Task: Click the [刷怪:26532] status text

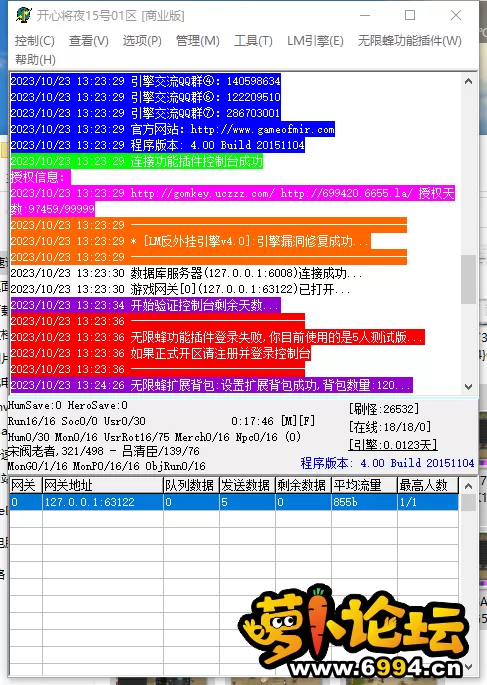Action: pyautogui.click(x=384, y=409)
